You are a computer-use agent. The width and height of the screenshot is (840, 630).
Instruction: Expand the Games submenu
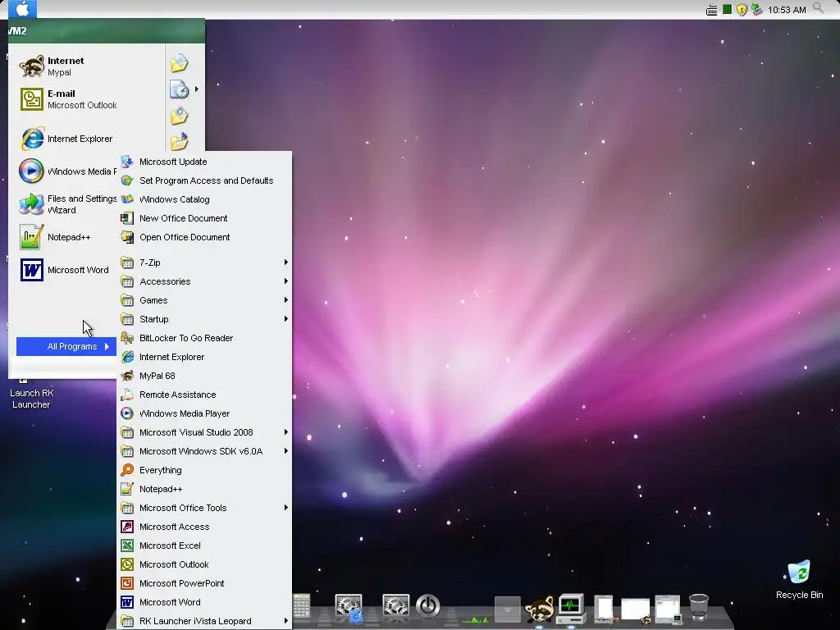tap(204, 300)
